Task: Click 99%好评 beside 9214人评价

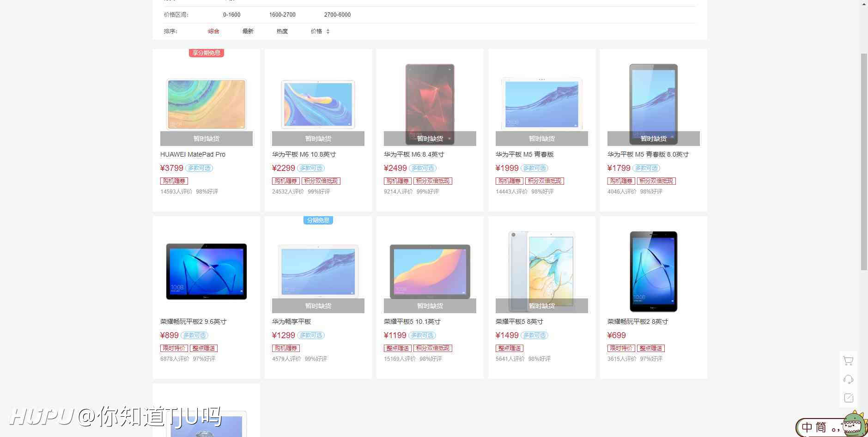Action: click(428, 192)
